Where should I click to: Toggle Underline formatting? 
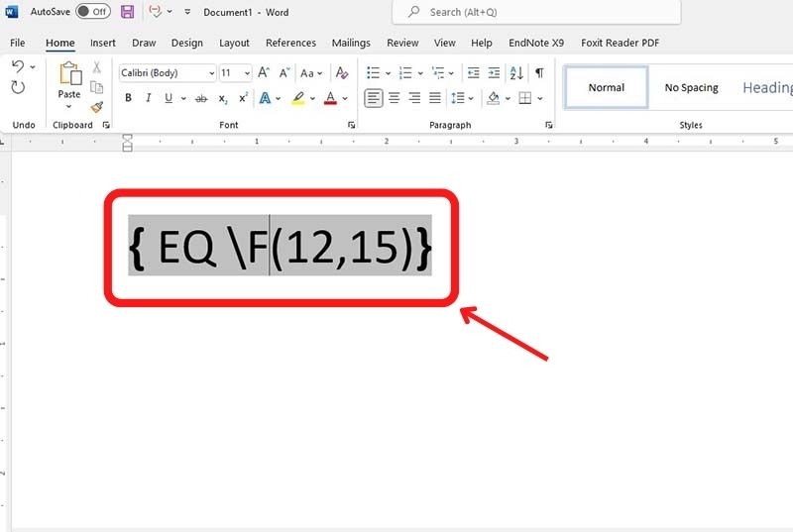pos(169,98)
